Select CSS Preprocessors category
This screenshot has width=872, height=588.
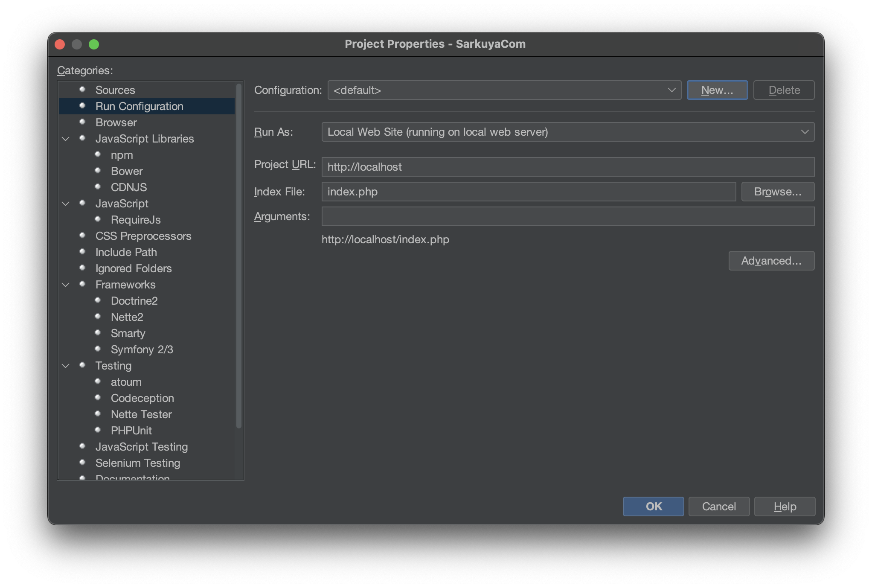[x=143, y=236]
